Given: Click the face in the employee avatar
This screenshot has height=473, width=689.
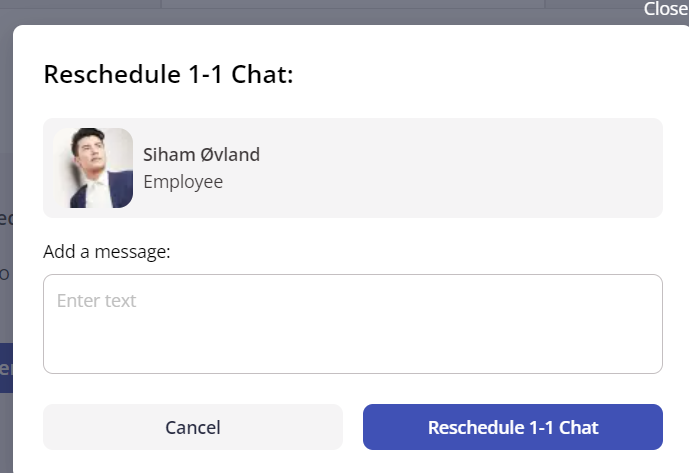Looking at the screenshot, I should tap(91, 151).
